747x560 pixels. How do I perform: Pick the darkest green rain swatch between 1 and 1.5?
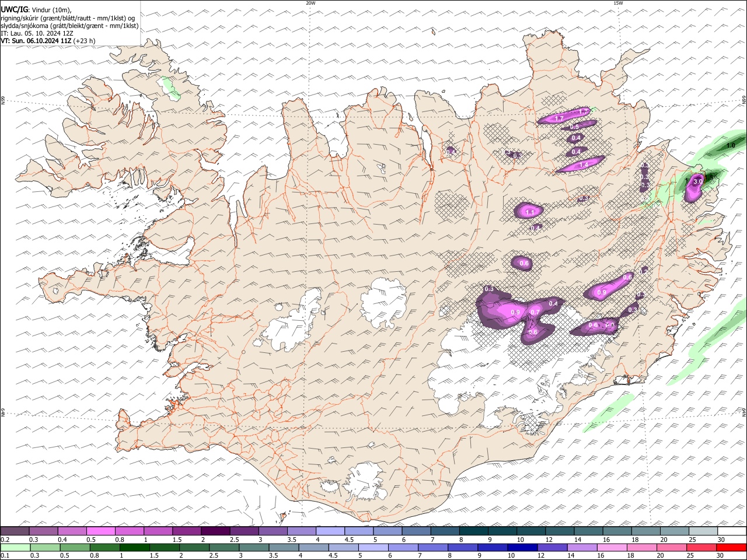[x=134, y=547]
